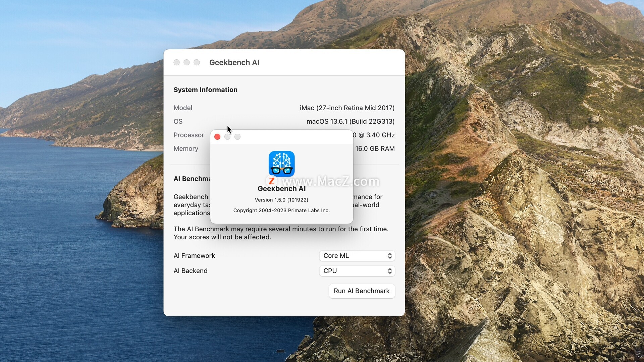Click the 'AI Framework' label

pyautogui.click(x=194, y=256)
